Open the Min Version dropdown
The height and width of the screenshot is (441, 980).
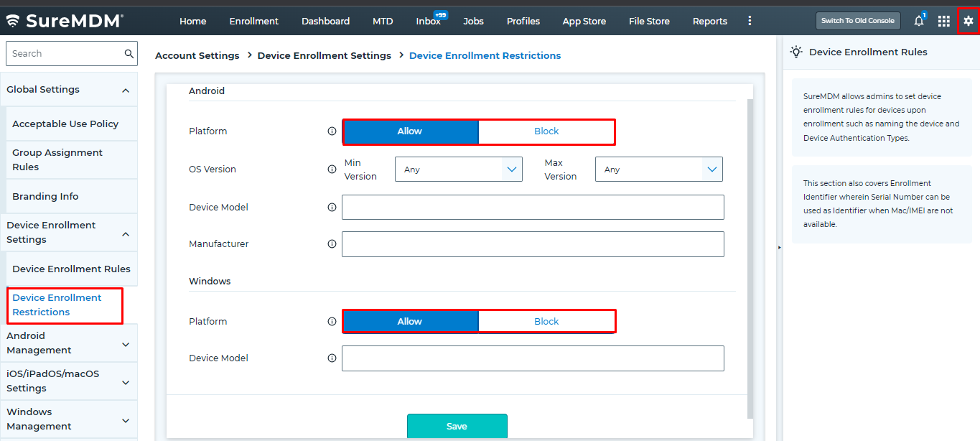click(458, 169)
